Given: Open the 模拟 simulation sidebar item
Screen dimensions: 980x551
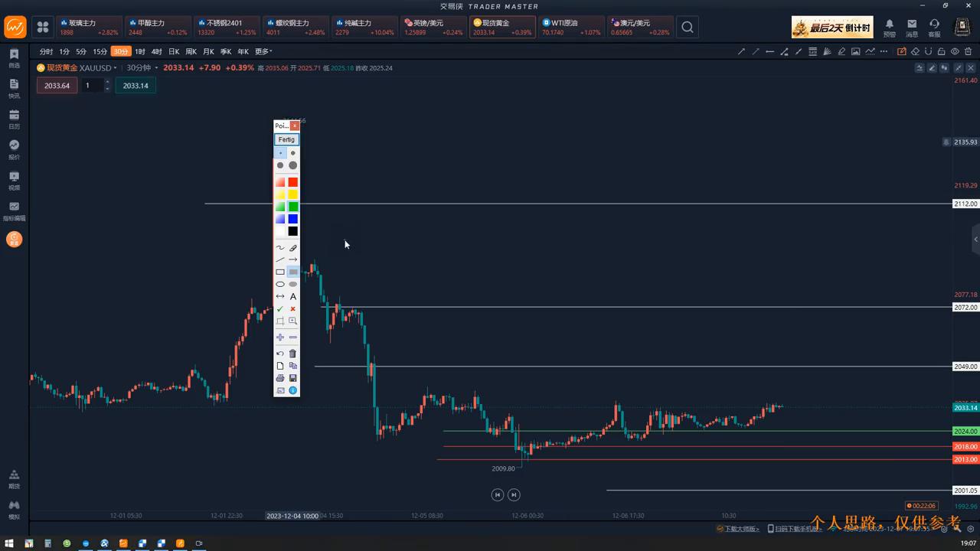Looking at the screenshot, I should click(x=14, y=510).
